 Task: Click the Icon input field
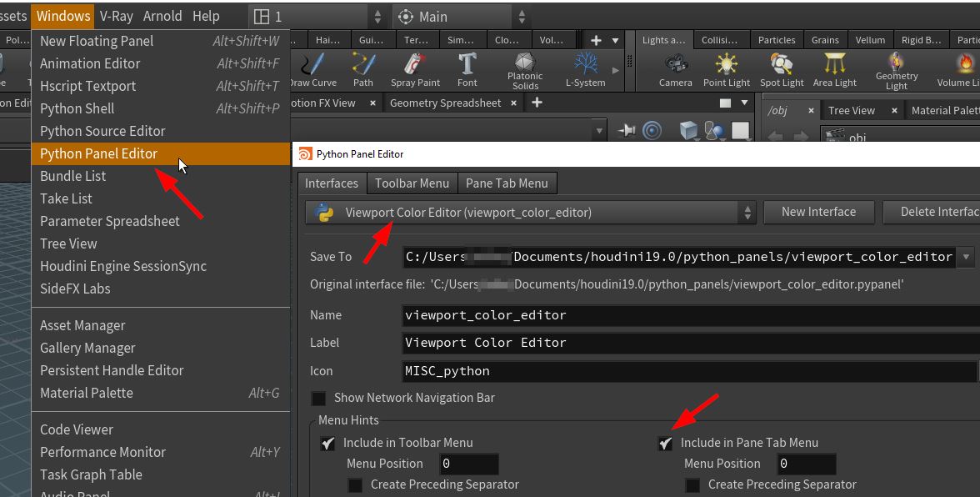[x=689, y=371]
